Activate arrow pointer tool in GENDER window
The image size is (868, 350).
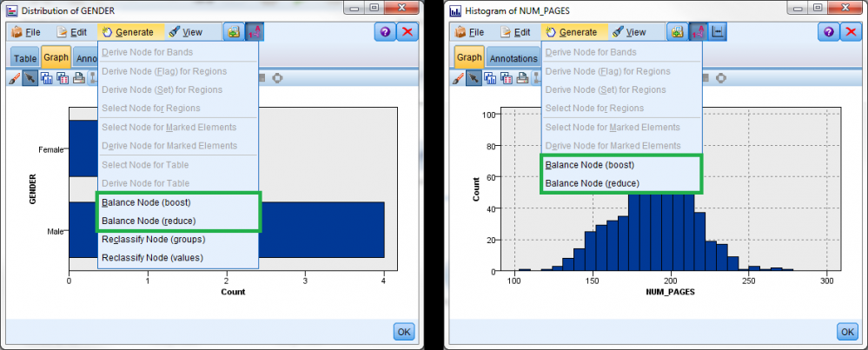[30, 78]
